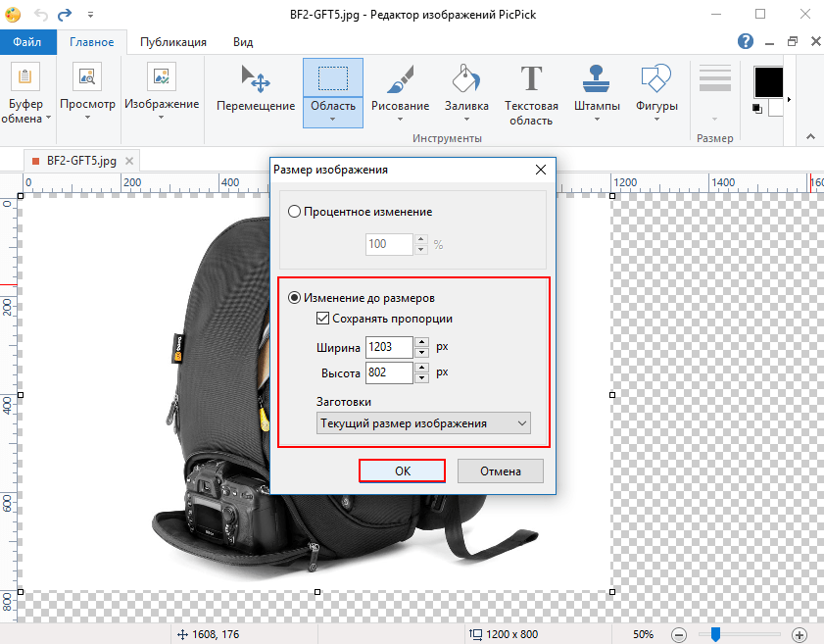
Task: Zoom in with the plus icon
Action: (x=799, y=634)
